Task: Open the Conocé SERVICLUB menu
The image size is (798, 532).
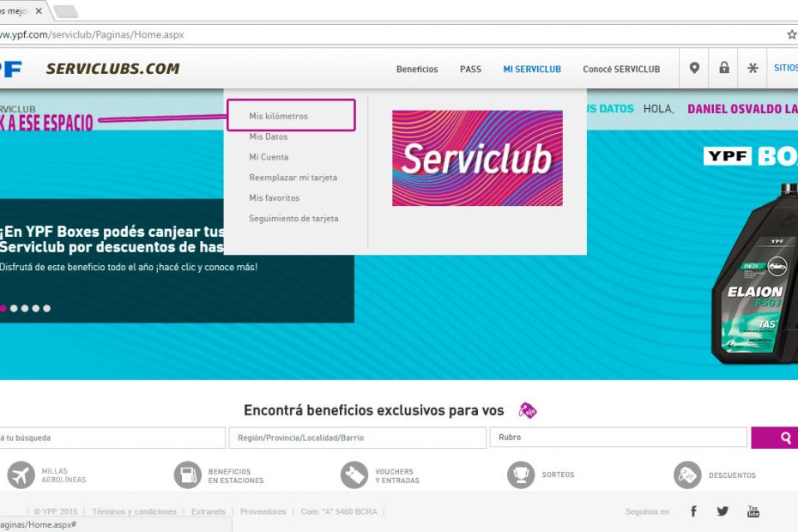Action: pos(621,70)
